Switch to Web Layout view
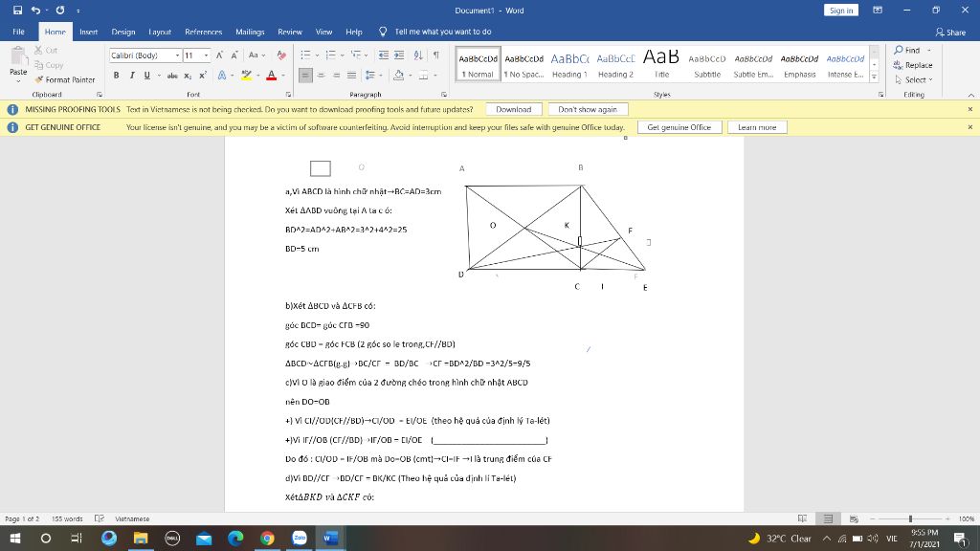This screenshot has height=551, width=980. [853, 518]
